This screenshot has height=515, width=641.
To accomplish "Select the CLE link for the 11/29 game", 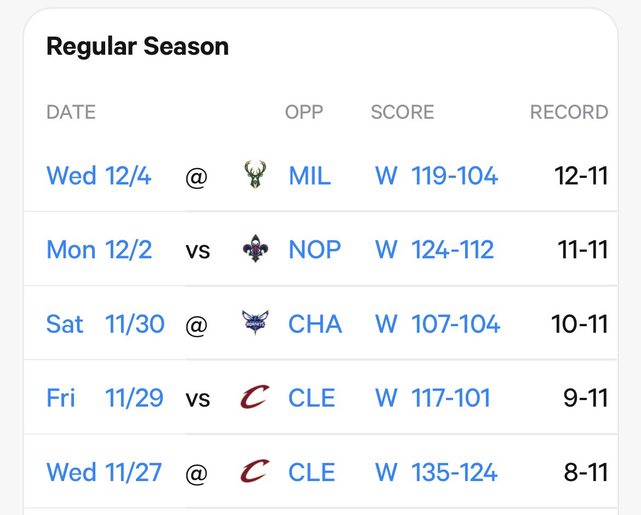I will 311,397.
